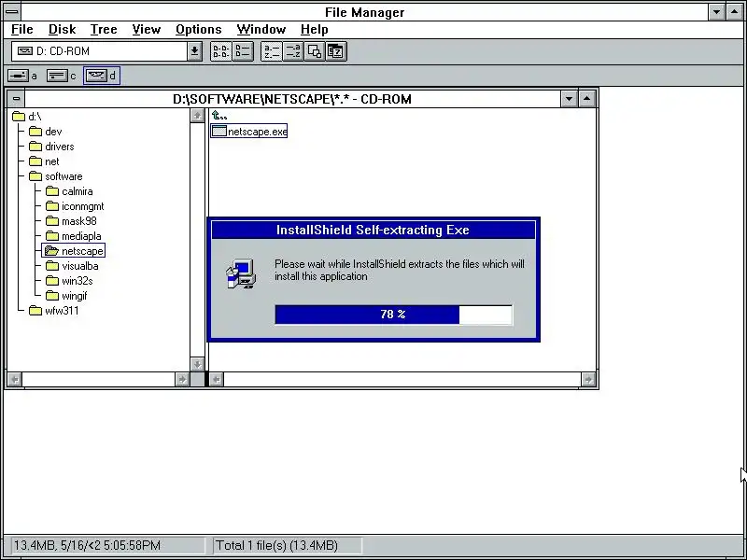Click the calmira folder icon
Image resolution: width=747 pixels, height=560 pixels.
click(52, 191)
